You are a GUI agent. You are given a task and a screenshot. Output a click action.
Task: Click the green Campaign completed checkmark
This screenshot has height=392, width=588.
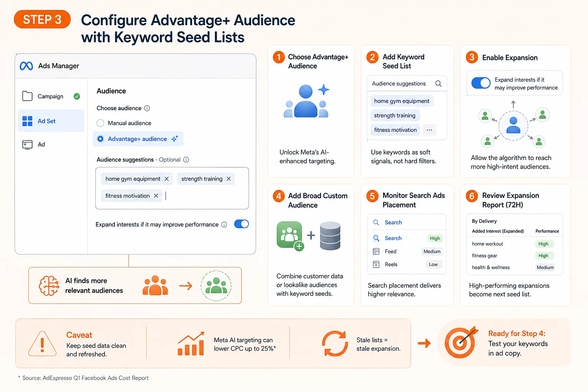77,96
